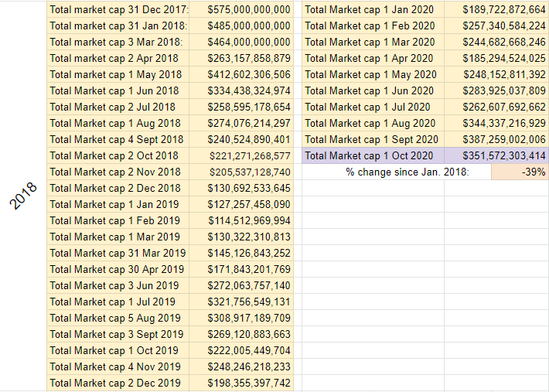The height and width of the screenshot is (392, 549).
Task: Click the $575,000,000,000 value cell
Action: [x=241, y=9]
